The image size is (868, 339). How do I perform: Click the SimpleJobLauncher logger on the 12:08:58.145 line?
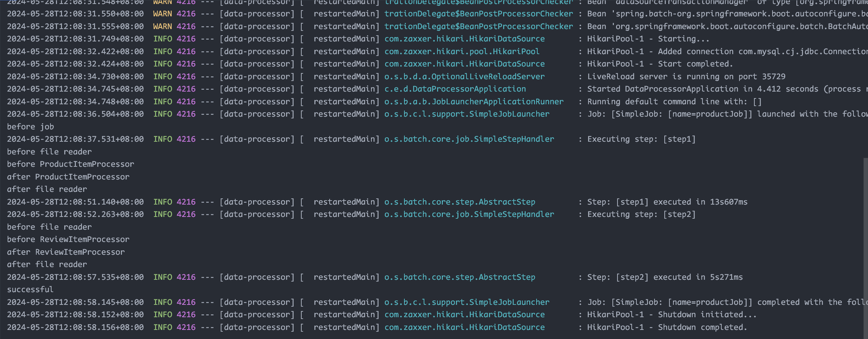tap(467, 302)
